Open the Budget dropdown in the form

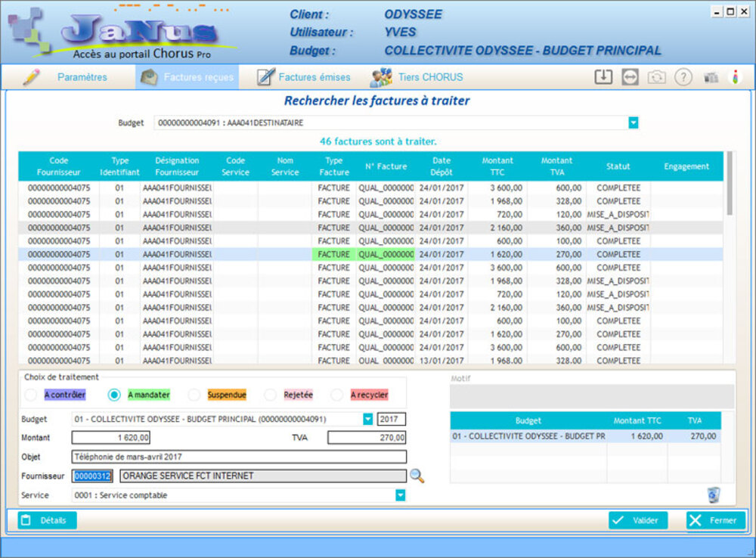click(368, 419)
